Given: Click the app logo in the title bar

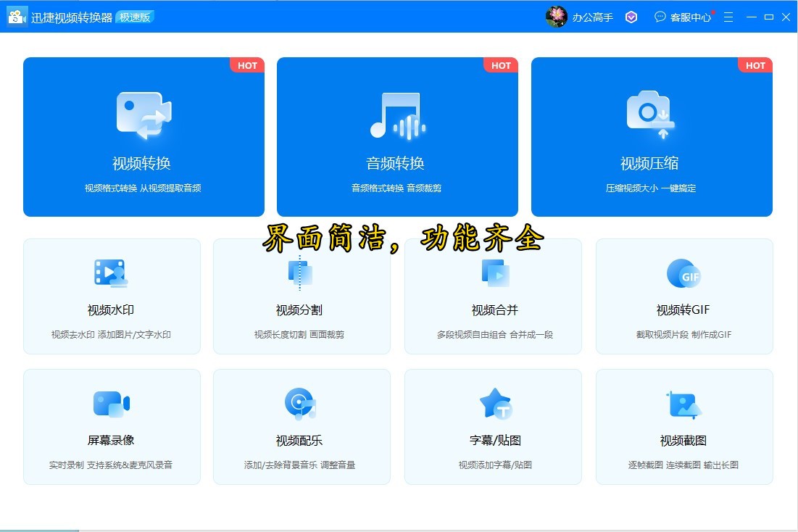Looking at the screenshot, I should point(17,15).
